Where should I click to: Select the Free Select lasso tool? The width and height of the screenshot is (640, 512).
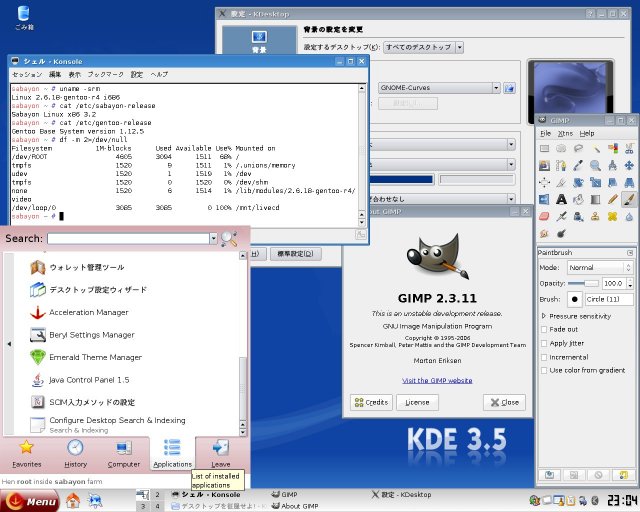coord(578,149)
